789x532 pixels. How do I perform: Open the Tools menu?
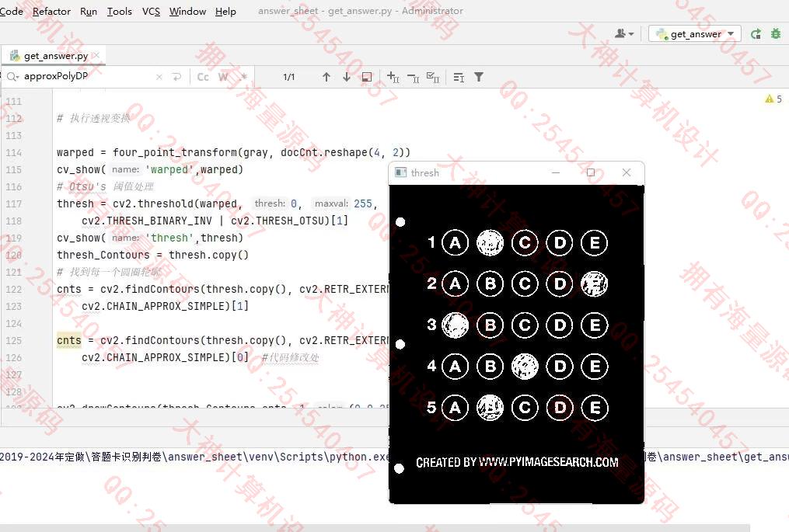click(x=119, y=11)
